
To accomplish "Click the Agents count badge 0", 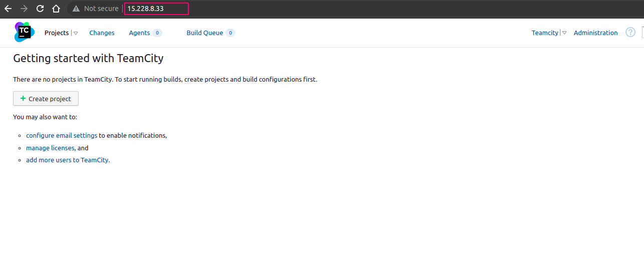I will (157, 33).
